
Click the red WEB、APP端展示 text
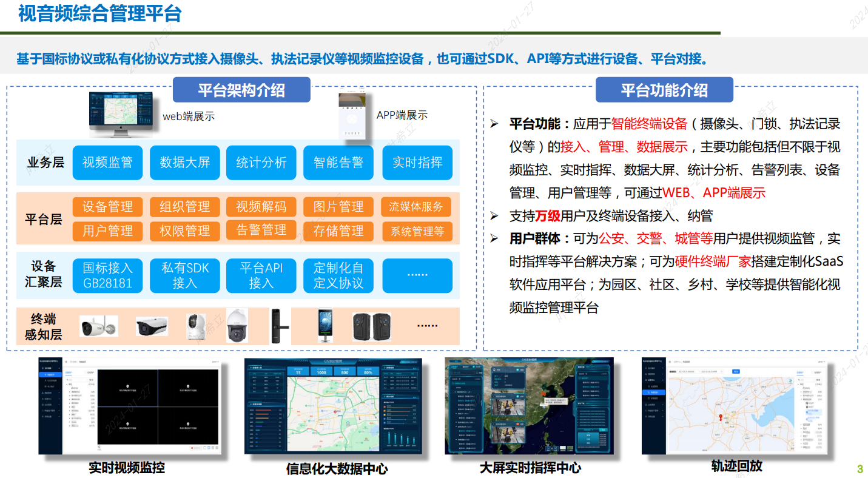714,193
